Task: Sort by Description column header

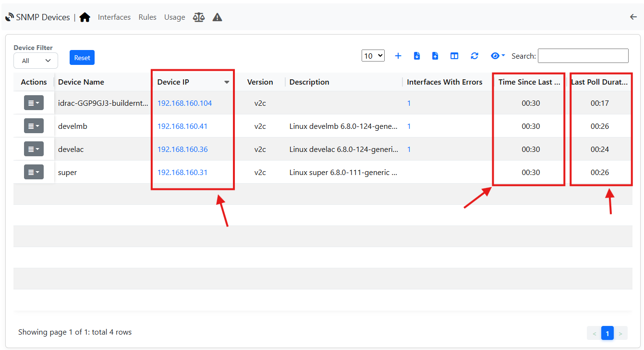Action: point(309,82)
